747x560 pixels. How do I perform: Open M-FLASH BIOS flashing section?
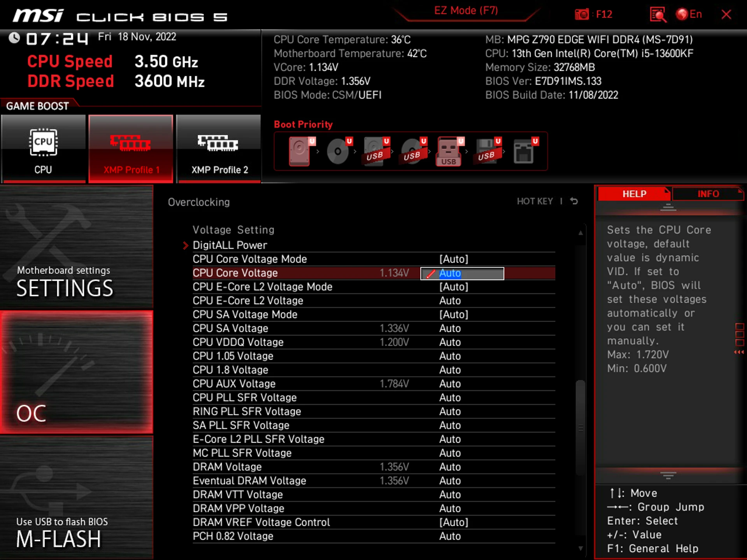pyautogui.click(x=77, y=497)
